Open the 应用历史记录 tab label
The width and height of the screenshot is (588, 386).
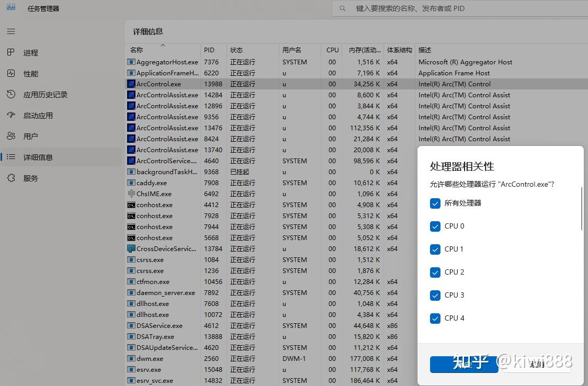pyautogui.click(x=46, y=95)
